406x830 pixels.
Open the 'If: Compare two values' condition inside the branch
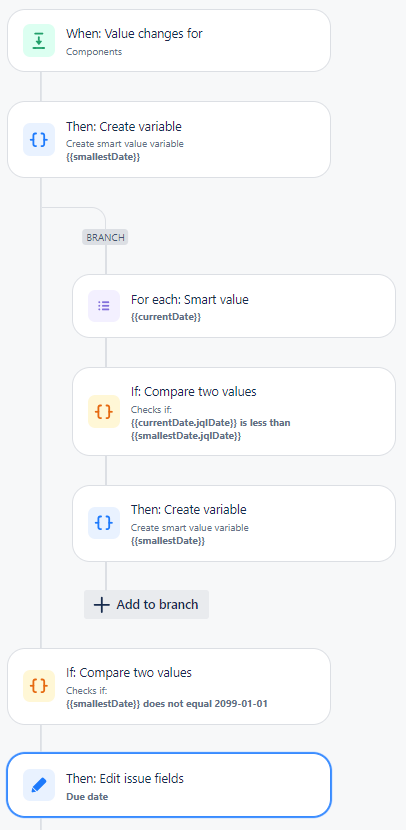pos(234,411)
